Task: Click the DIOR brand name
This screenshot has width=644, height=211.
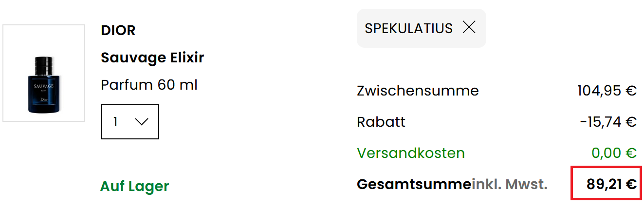Action: pos(118,30)
